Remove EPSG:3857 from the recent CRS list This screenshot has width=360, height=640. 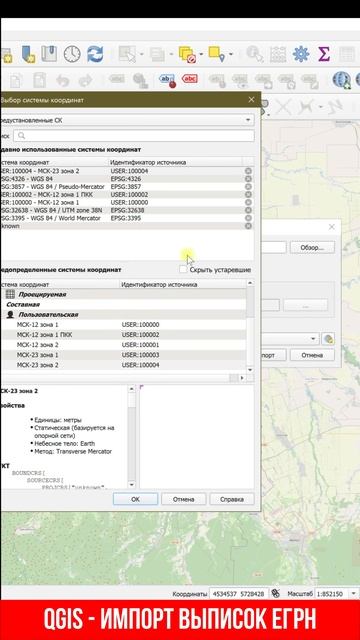coord(248,187)
